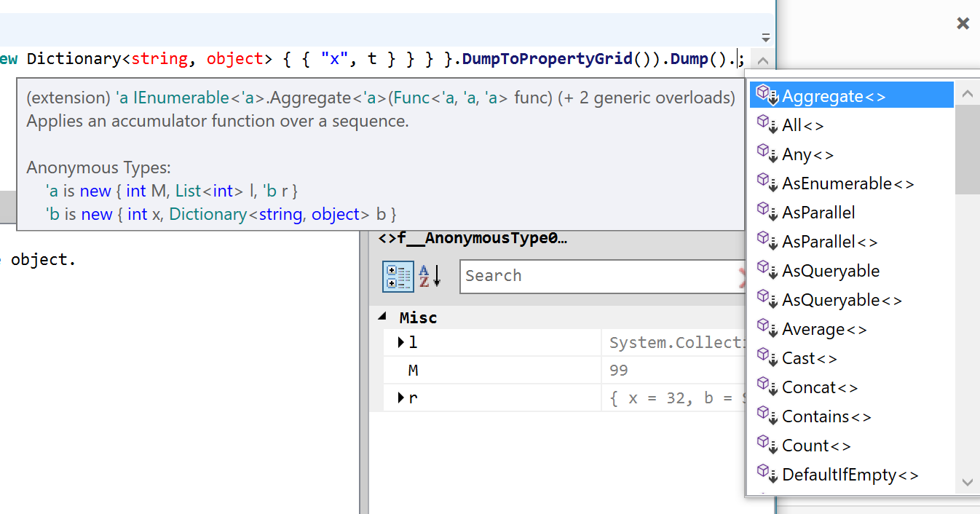The height and width of the screenshot is (514, 980).
Task: Select Contains<> completion item
Action: (851, 416)
